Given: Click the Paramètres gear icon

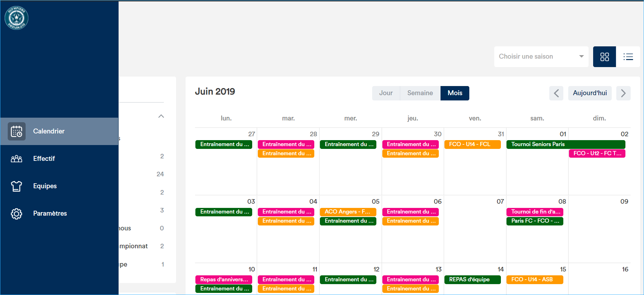Looking at the screenshot, I should [16, 214].
